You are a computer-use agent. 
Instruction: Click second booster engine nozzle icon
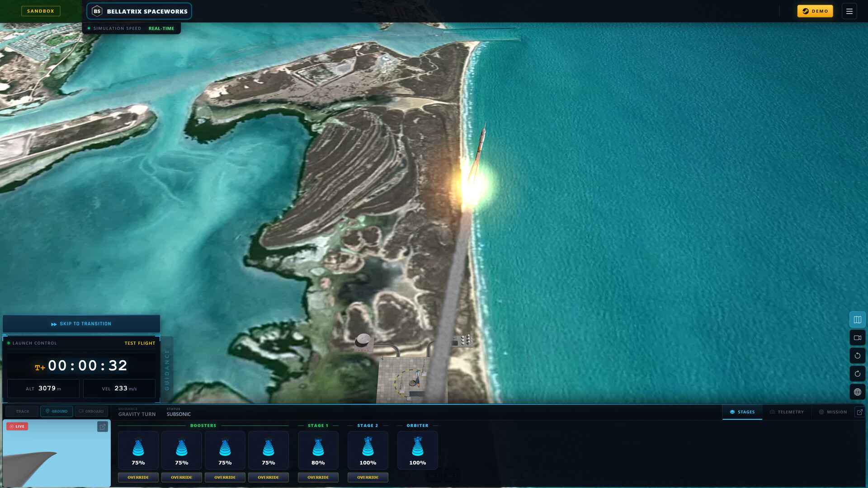coord(182,447)
